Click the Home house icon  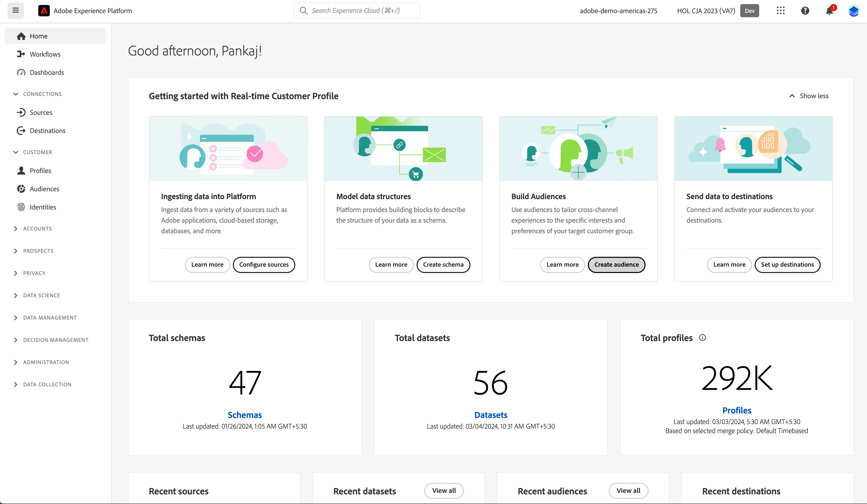[x=21, y=36]
